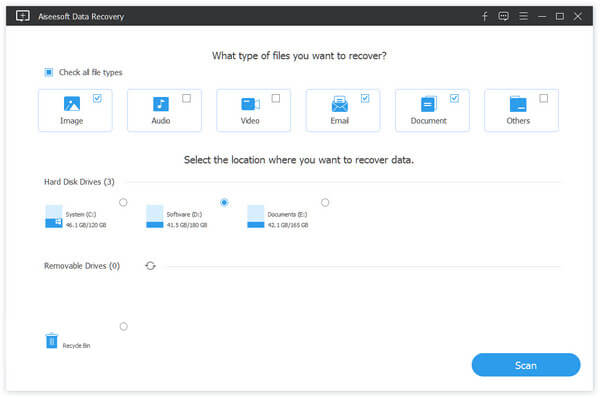Click the Audio music note icon
Viewport: 600px width, 398px height.
click(161, 104)
